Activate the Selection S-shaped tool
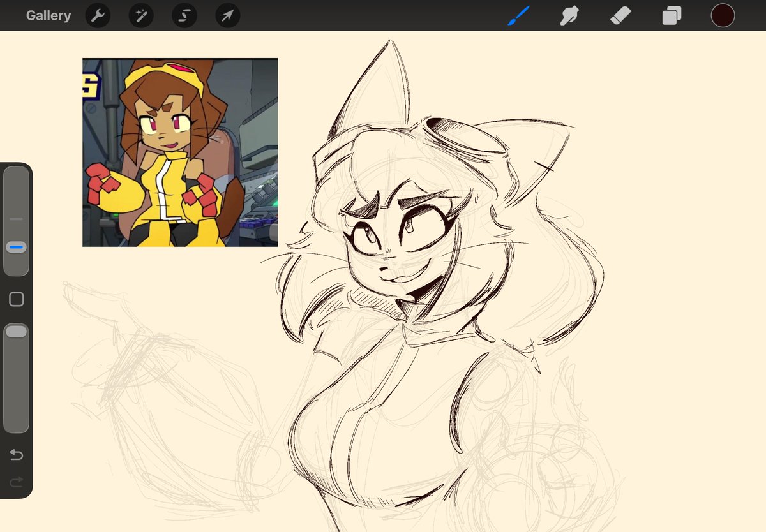The image size is (766, 532). click(x=184, y=16)
